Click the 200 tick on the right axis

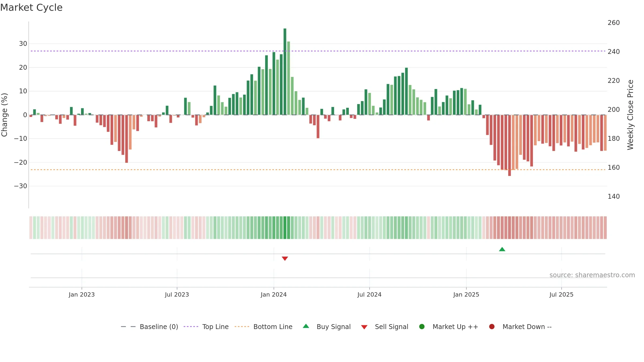click(614, 110)
